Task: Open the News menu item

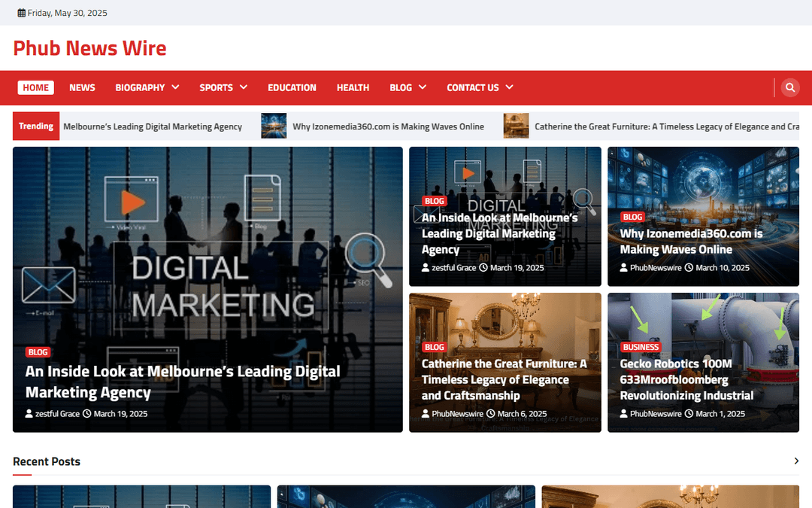Action: click(83, 87)
